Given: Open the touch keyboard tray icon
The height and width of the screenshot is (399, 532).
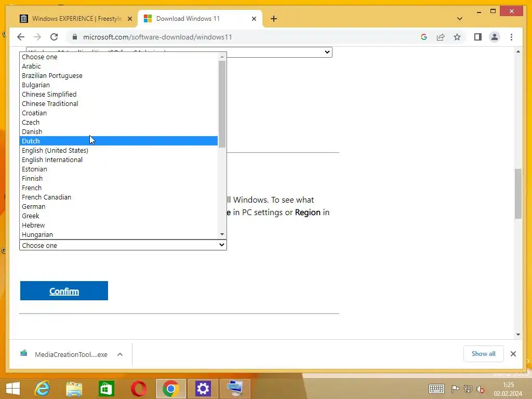Looking at the screenshot, I should pyautogui.click(x=436, y=389).
